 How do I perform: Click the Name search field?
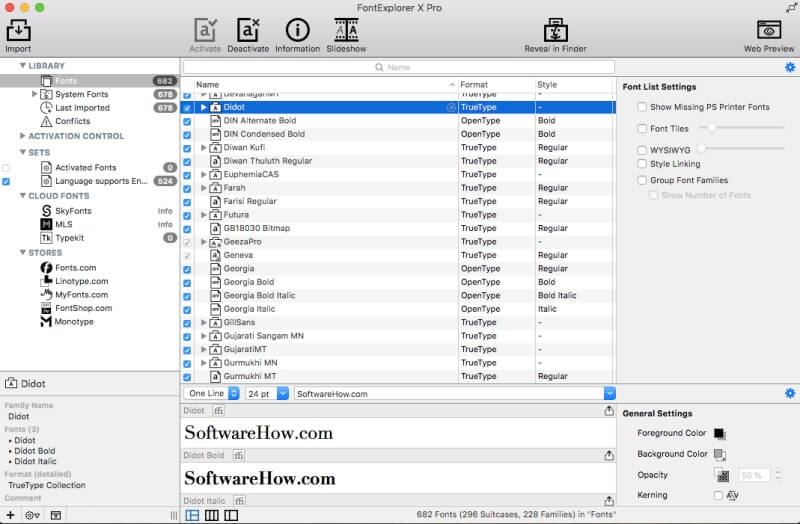(398, 67)
